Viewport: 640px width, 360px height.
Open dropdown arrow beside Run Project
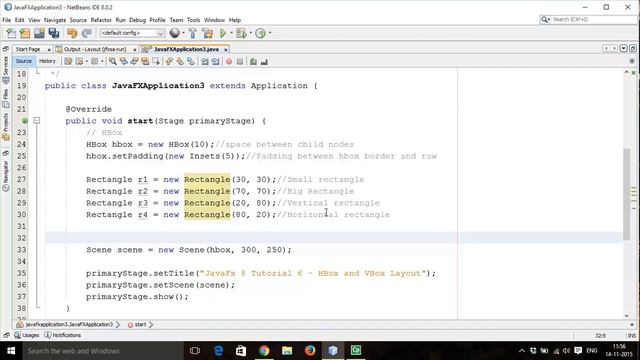coord(231,33)
